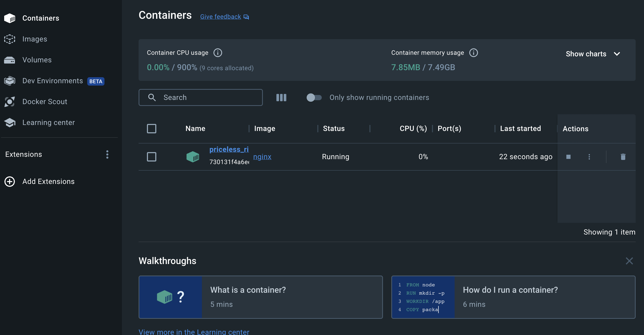Check the priceless_ri container checkbox

click(x=152, y=157)
